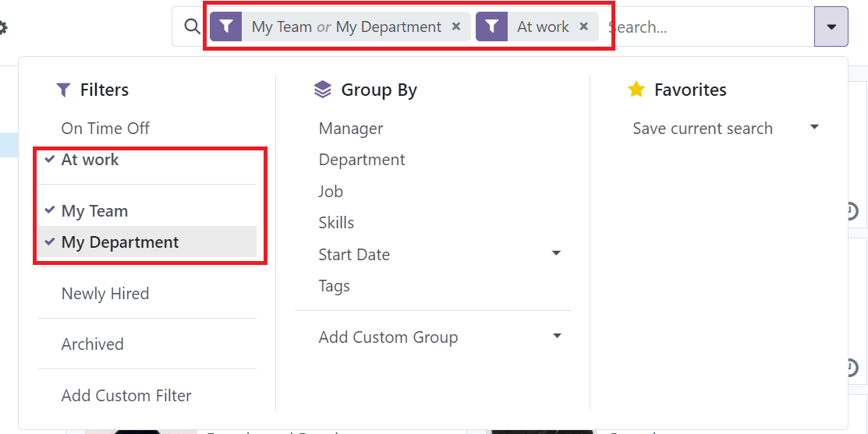Group by Skills option
The image size is (868, 434).
pos(336,223)
